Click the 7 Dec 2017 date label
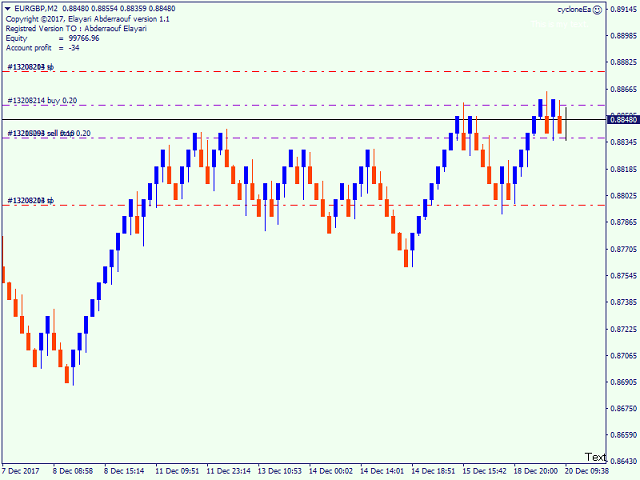The height and width of the screenshot is (480, 640). coord(21,471)
